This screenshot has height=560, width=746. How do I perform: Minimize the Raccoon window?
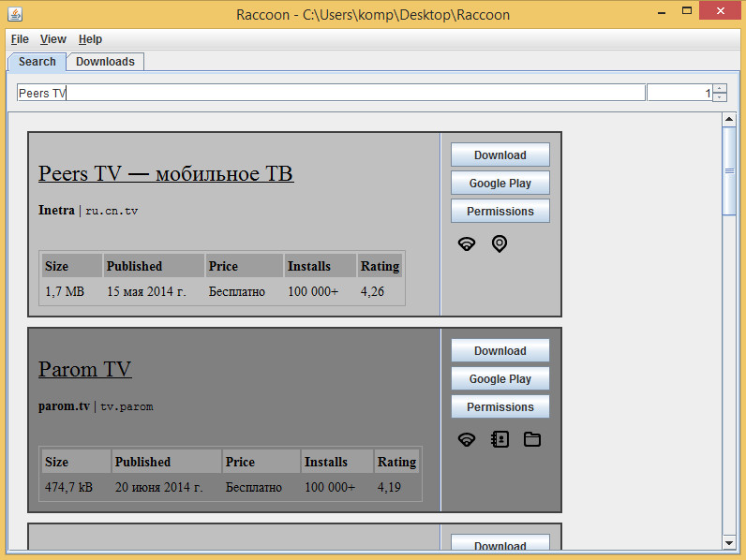(662, 11)
